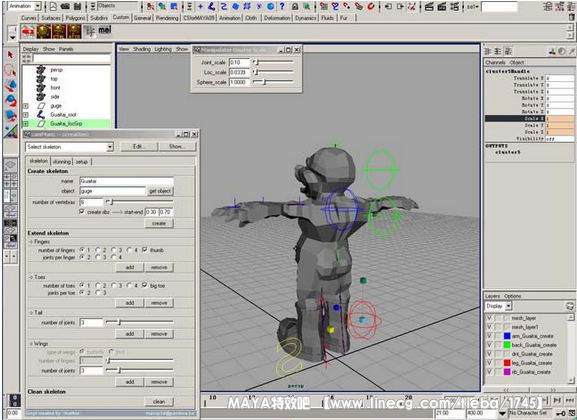Click the Show... button
Image resolution: width=577 pixels, height=420 pixels.
[x=177, y=147]
